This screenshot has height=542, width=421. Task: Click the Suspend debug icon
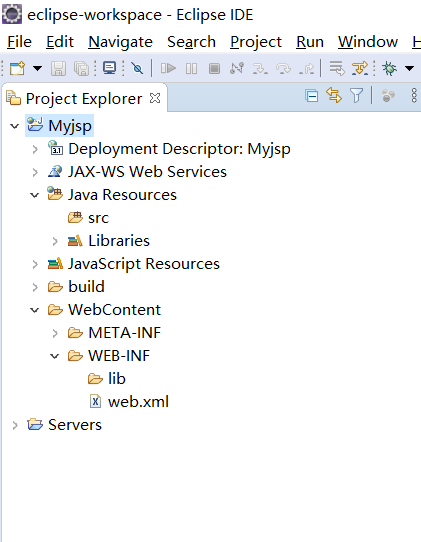[191, 68]
